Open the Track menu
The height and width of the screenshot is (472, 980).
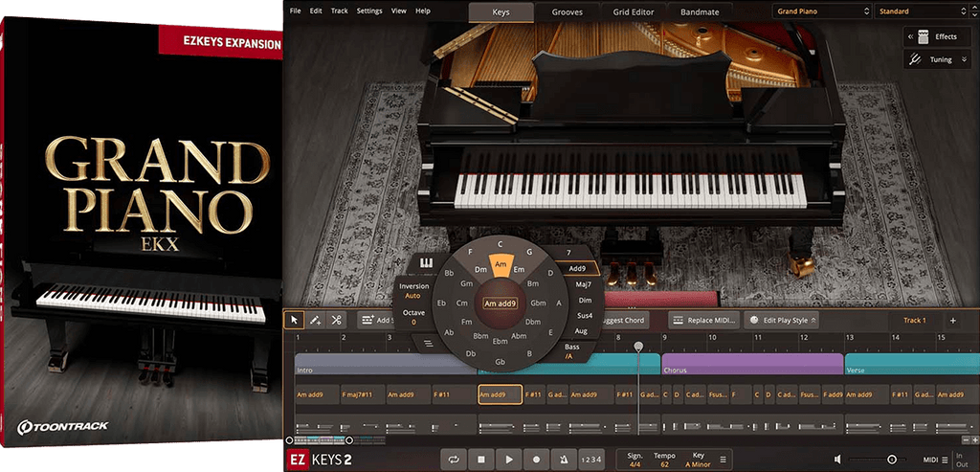tap(340, 11)
